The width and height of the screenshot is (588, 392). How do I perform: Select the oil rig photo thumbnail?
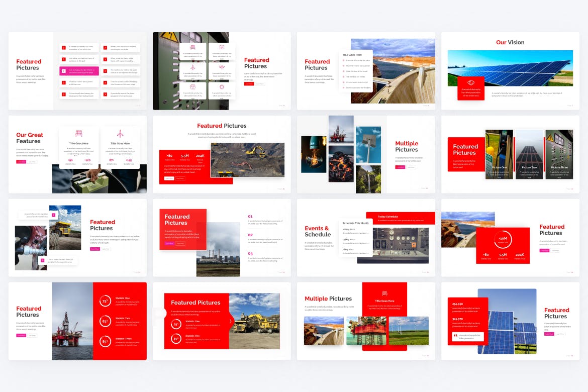click(341, 132)
